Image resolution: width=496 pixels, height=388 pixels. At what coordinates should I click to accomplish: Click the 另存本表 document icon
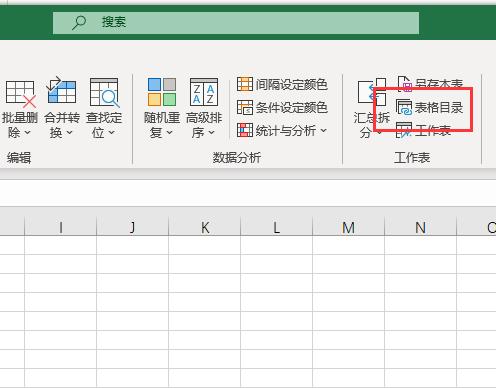[405, 83]
